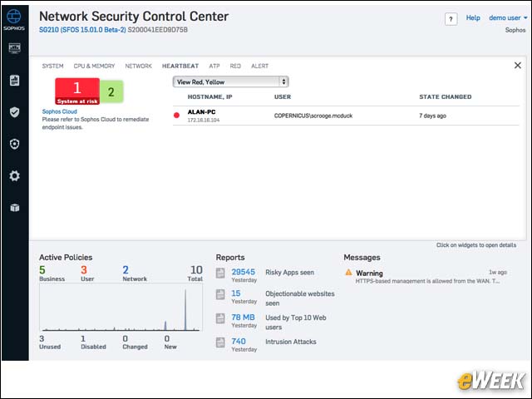Select the HEARTBEAT tab
The image size is (532, 399).
pos(180,66)
